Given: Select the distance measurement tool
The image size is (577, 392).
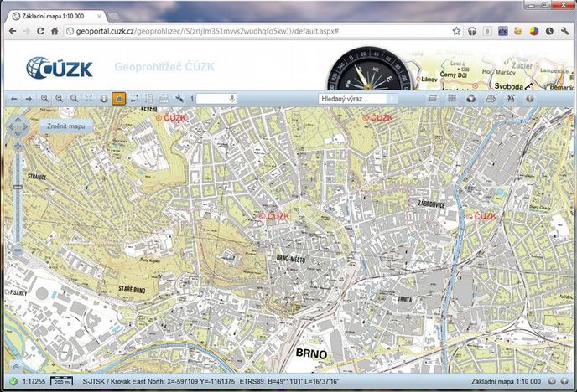Looking at the screenshot, I should 148,99.
